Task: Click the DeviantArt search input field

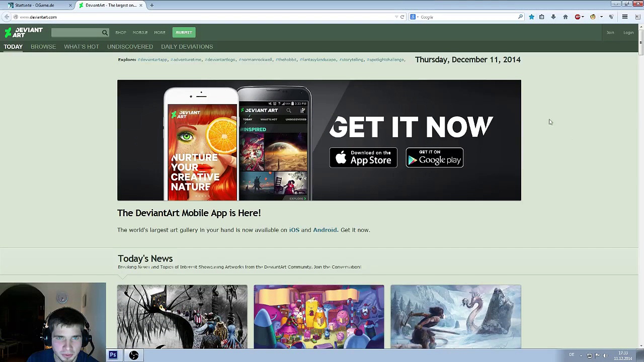Action: coord(75,33)
